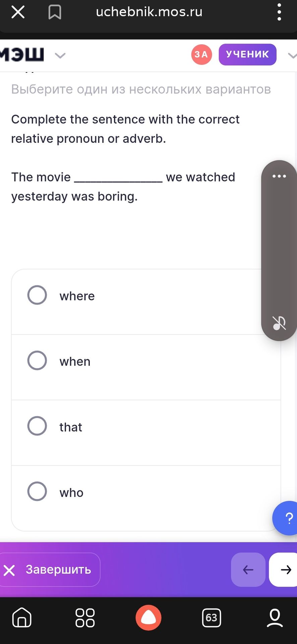Expand the МЭШ logo dropdown chevron

point(60,55)
